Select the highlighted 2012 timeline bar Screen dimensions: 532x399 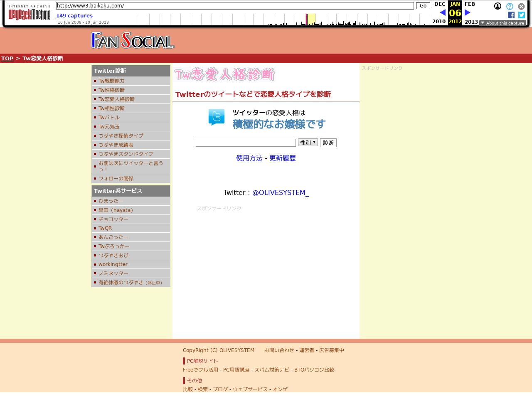[310, 20]
